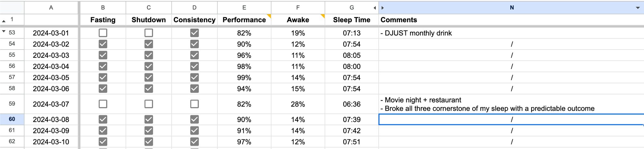Open the column N header dropdown arrow
Image resolution: width=644 pixels, height=149 pixels.
click(x=638, y=8)
